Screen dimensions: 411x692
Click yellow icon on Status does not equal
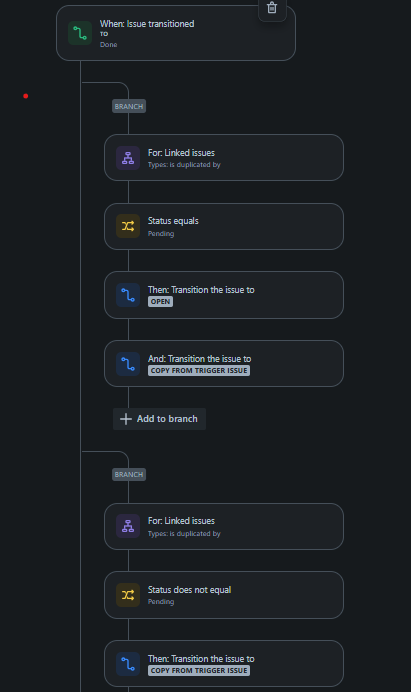pyautogui.click(x=128, y=595)
